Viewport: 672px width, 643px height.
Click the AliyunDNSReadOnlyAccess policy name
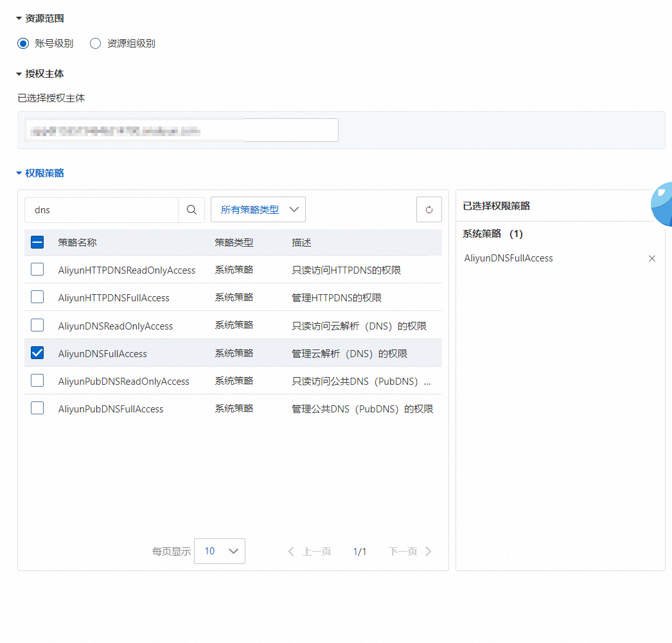click(x=115, y=326)
